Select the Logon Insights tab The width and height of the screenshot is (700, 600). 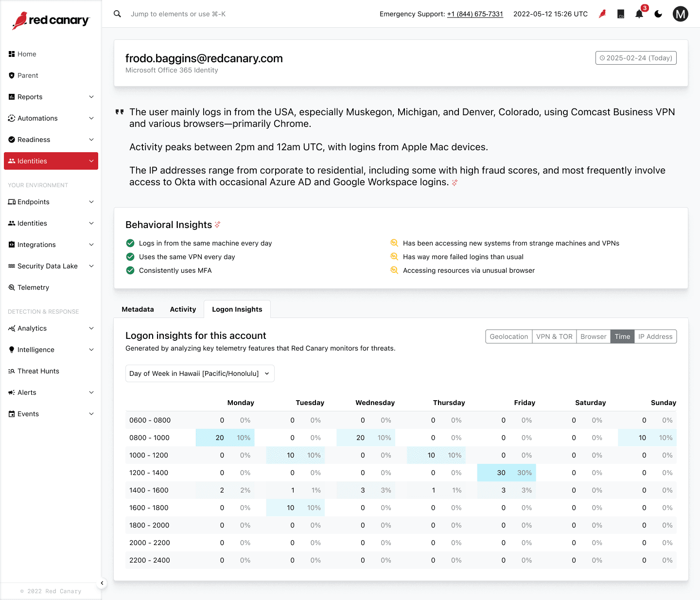click(x=237, y=309)
